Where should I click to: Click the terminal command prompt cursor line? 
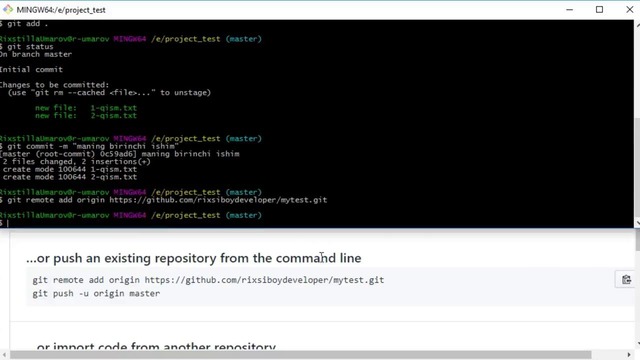[x=4, y=223]
